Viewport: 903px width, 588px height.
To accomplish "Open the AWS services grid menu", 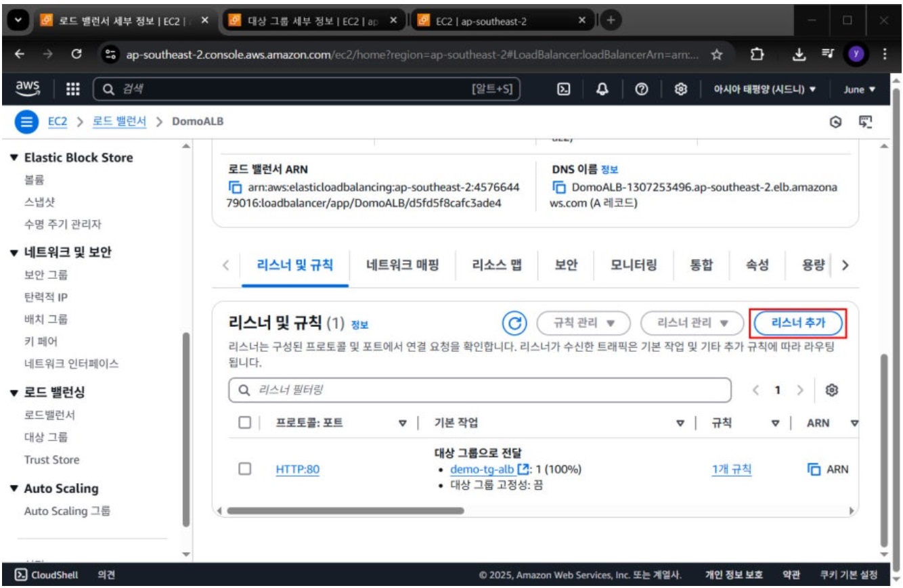I will 72,89.
